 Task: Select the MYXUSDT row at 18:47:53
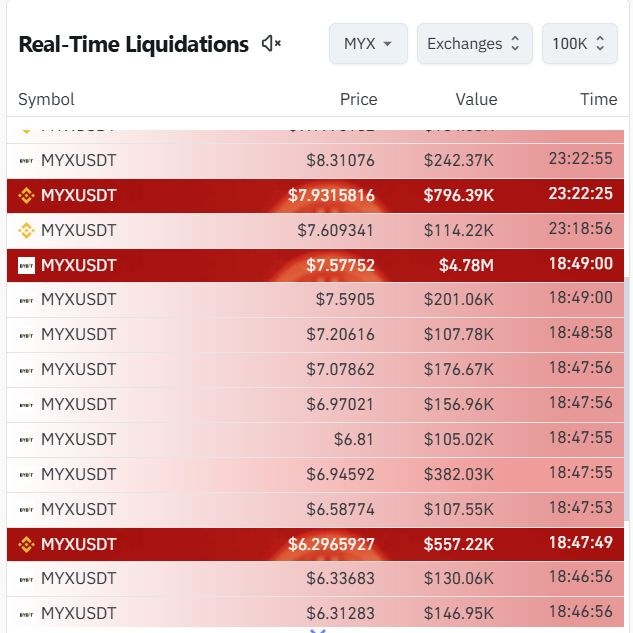pos(315,509)
